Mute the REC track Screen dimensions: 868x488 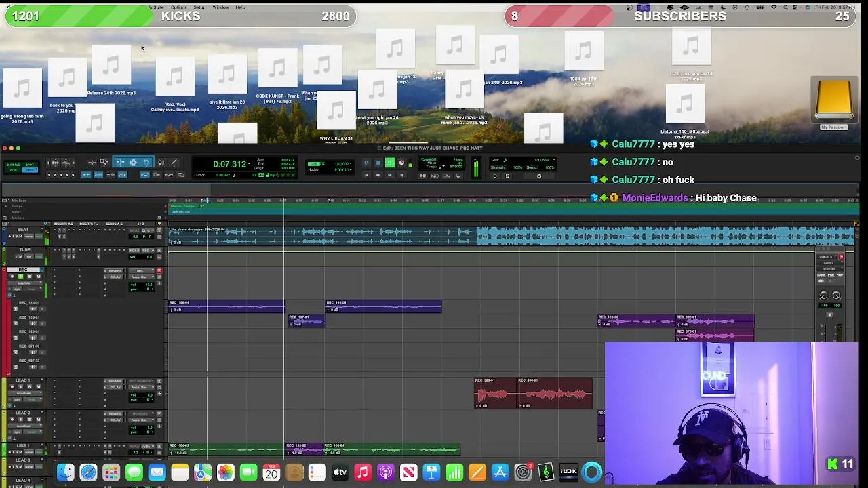tap(39, 277)
